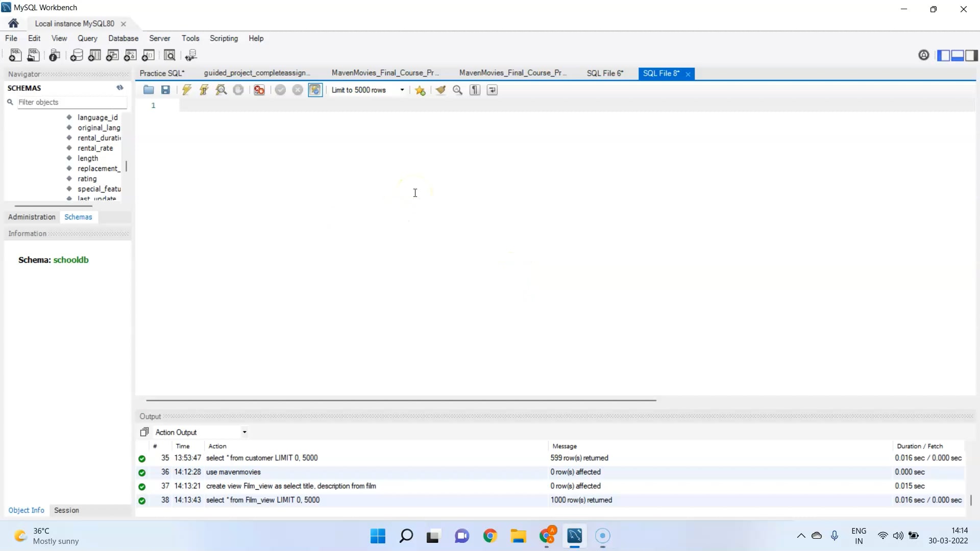Image resolution: width=980 pixels, height=551 pixels.
Task: Beautify the query using broom icon
Action: coord(440,90)
